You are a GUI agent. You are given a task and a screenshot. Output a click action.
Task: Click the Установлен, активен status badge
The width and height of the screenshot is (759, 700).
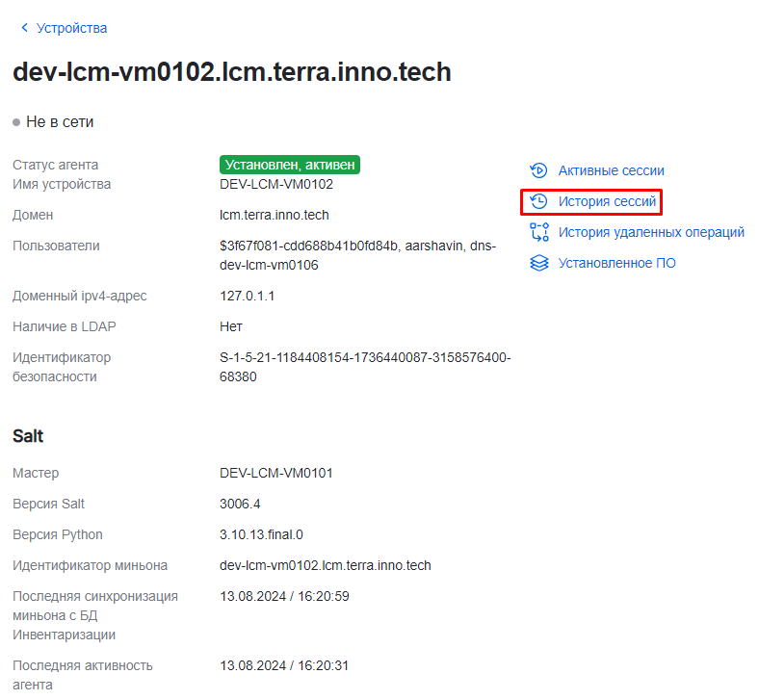tap(290, 165)
